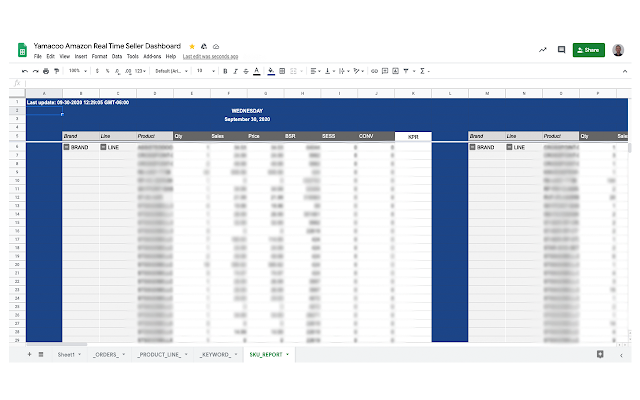Viewport: 640px width, 400px height.
Task: Open the horizontal align dropdown
Action: pyautogui.click(x=315, y=71)
